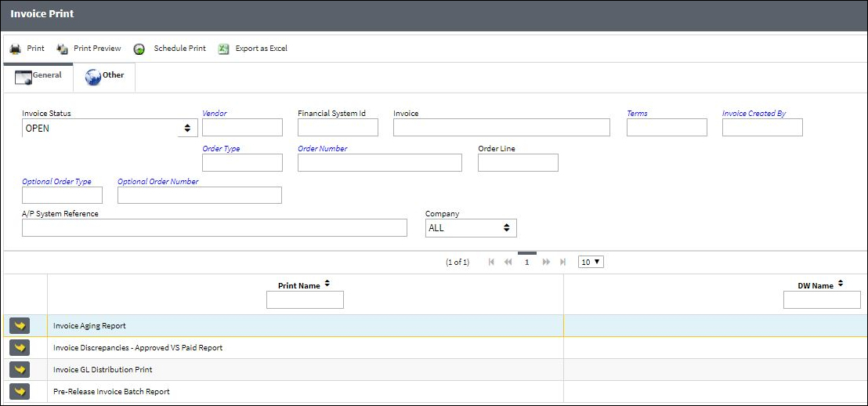Go to previous page of results
868x406 pixels.
[508, 262]
